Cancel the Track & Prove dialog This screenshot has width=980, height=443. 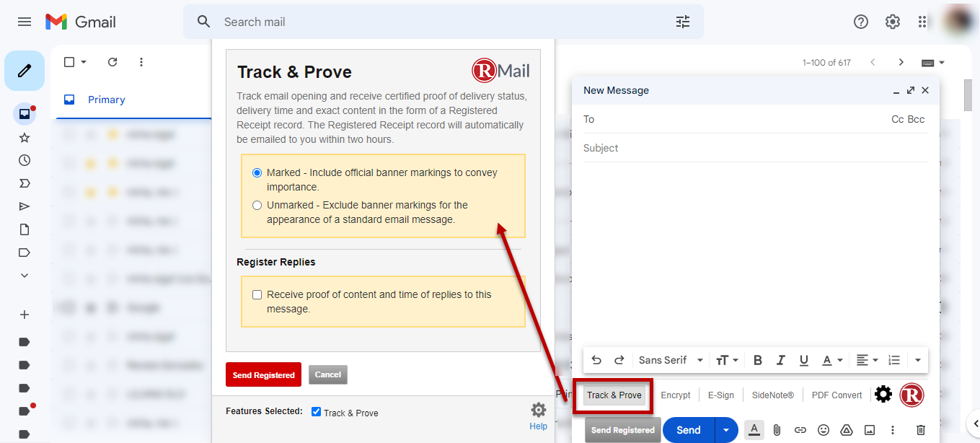coord(327,374)
